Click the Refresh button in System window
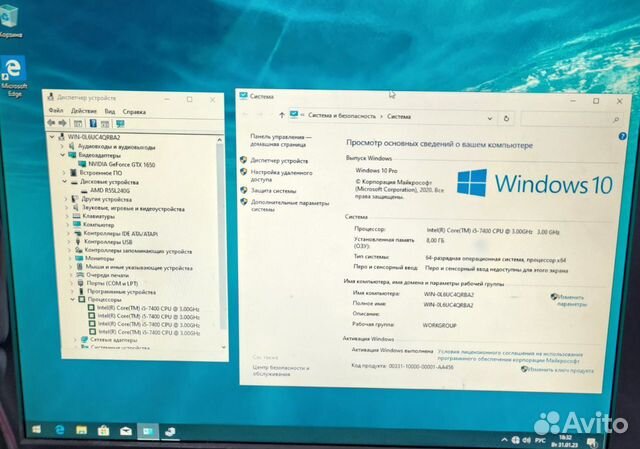The width and height of the screenshot is (640, 449). pos(506,118)
